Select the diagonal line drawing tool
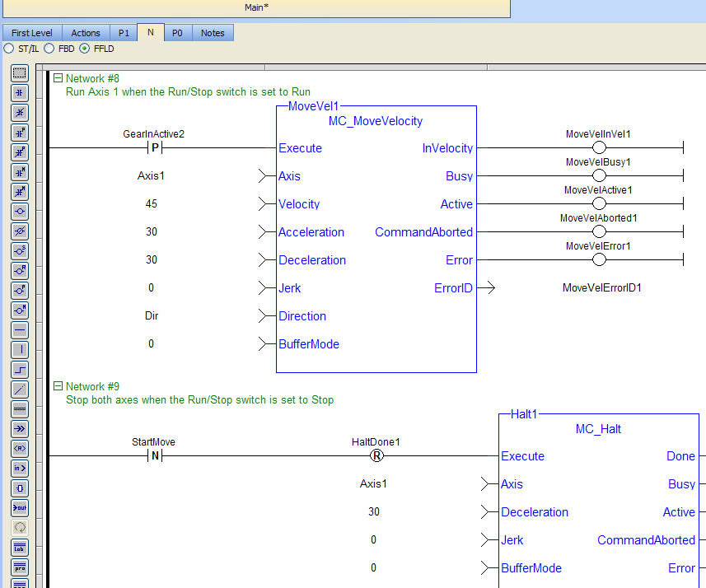This screenshot has width=706, height=588. coord(20,390)
